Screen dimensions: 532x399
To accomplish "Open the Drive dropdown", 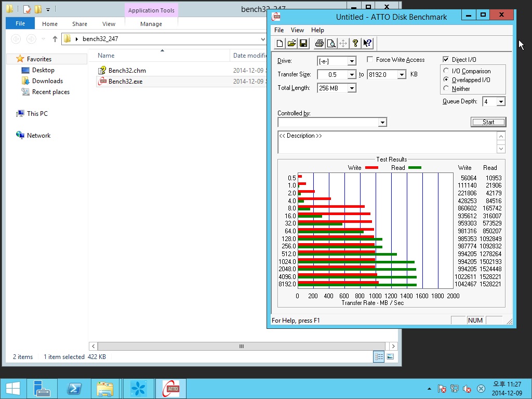I will coord(352,61).
